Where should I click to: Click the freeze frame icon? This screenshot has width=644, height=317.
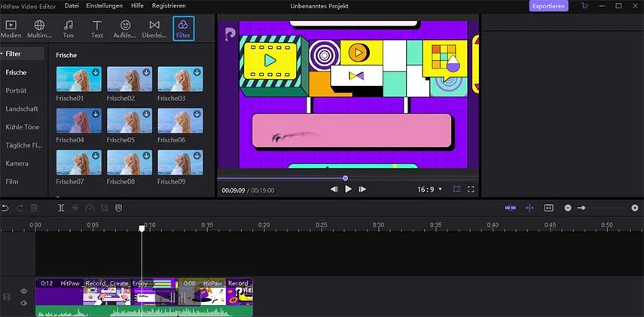tap(75, 208)
